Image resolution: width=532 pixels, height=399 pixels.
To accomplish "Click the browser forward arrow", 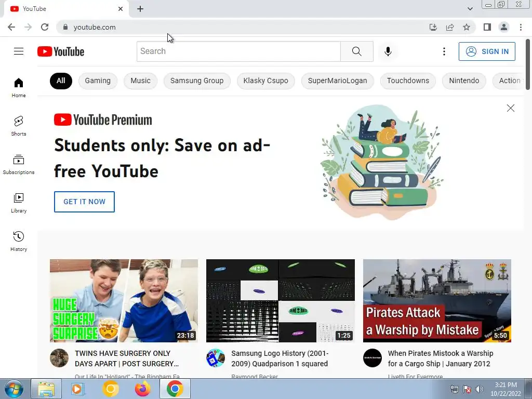I will [x=28, y=27].
